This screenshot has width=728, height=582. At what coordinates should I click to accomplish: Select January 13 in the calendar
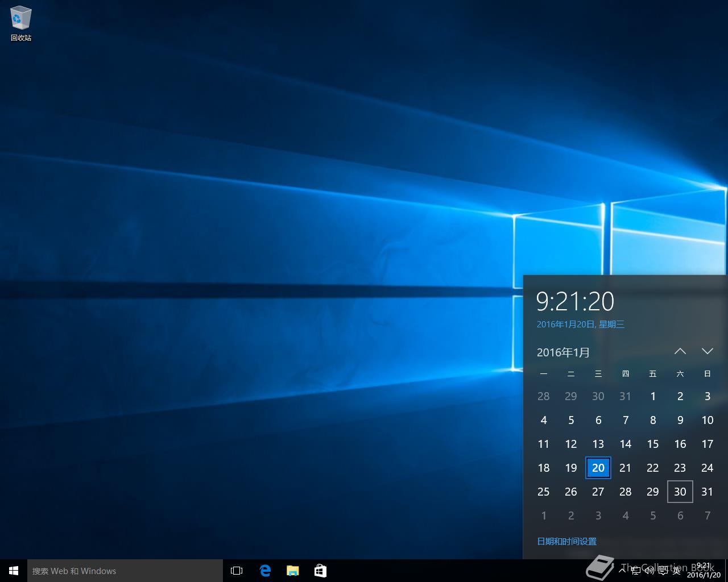coord(598,444)
